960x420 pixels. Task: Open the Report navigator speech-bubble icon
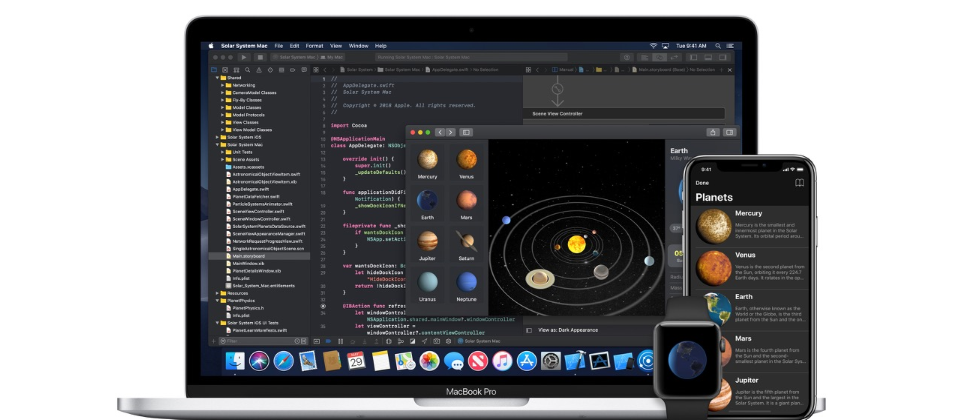point(302,70)
